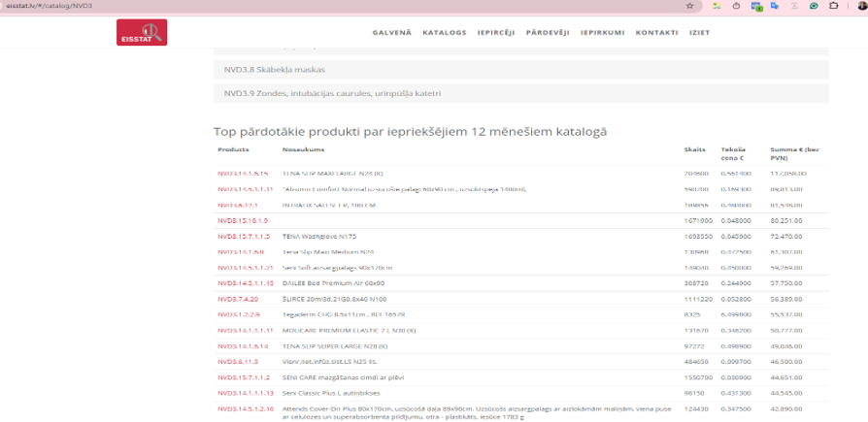Open IEPIRCĒJI in navigation

tap(496, 33)
